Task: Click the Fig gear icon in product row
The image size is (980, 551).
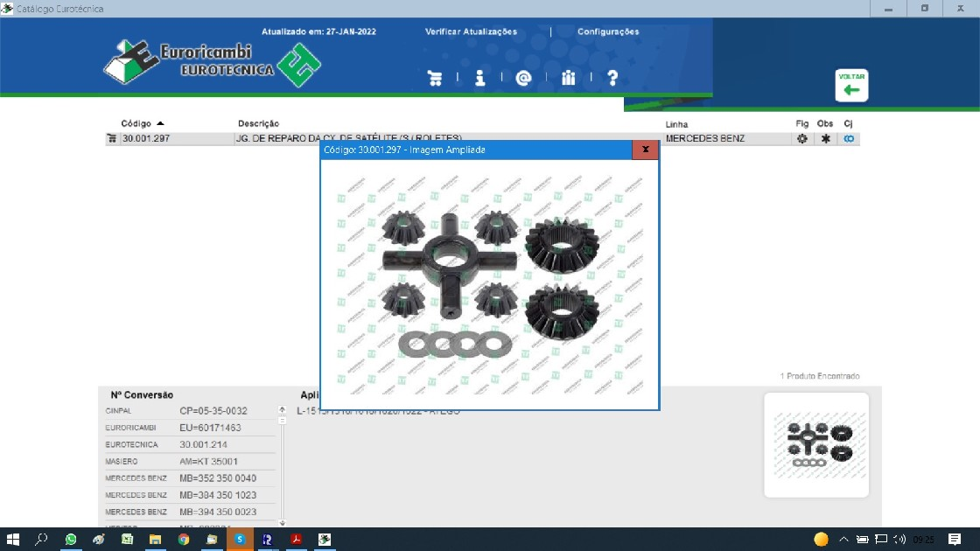Action: [801, 139]
